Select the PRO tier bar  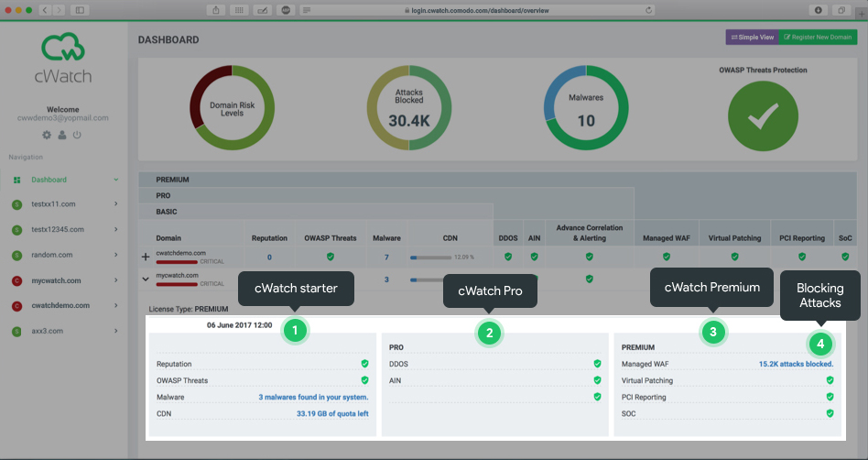point(386,196)
